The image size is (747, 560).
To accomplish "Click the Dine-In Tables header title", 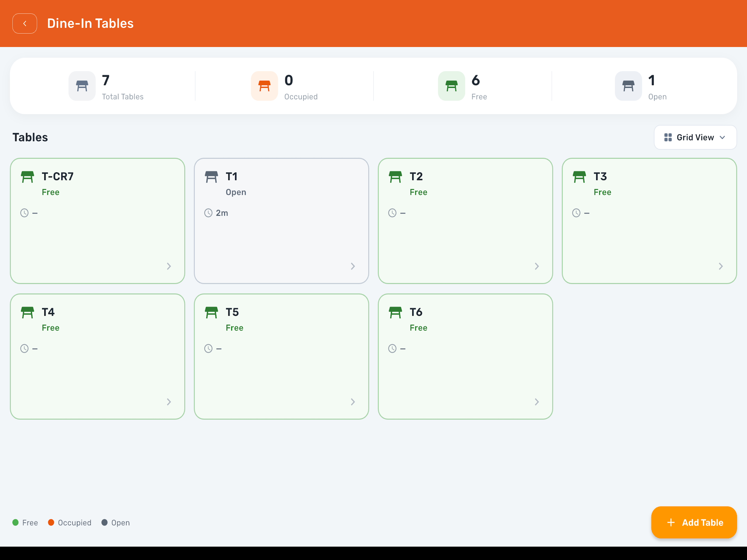I will [90, 23].
